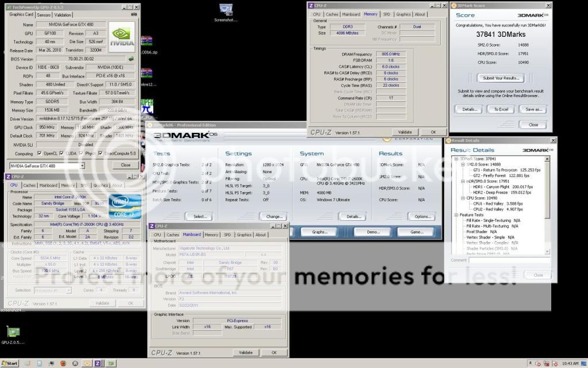Image resolution: width=588 pixels, height=368 pixels.
Task: Open the About tab in the top CPU-Z memory window
Action: (420, 14)
